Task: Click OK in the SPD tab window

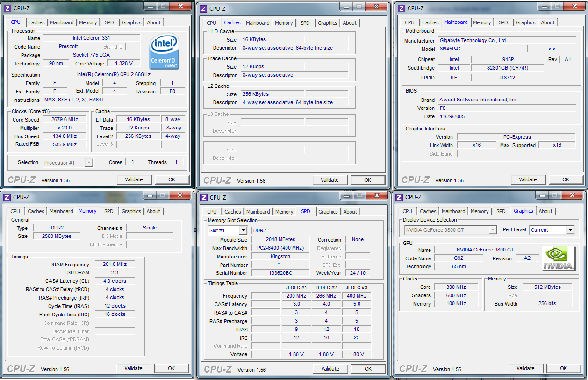Action: click(368, 369)
